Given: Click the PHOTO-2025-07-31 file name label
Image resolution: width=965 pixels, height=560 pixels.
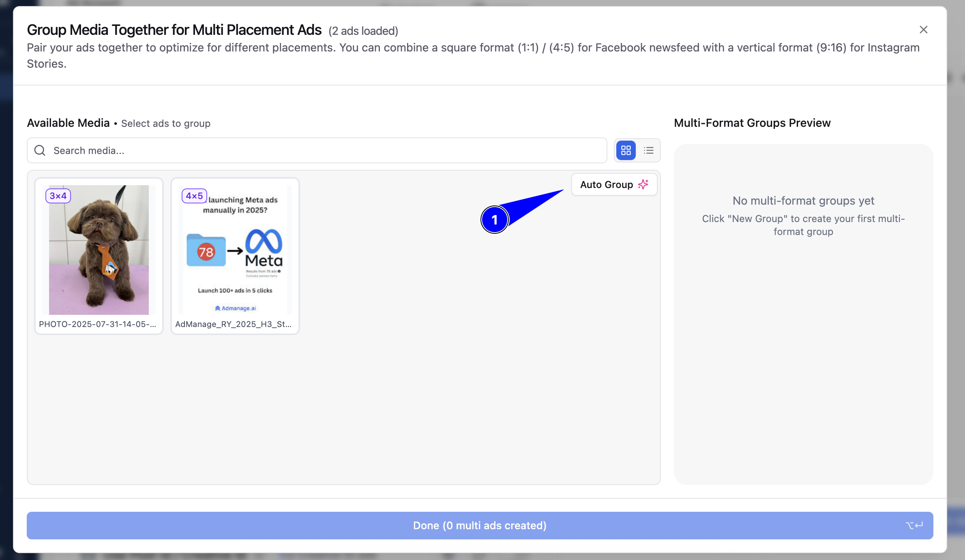Looking at the screenshot, I should 97,324.
